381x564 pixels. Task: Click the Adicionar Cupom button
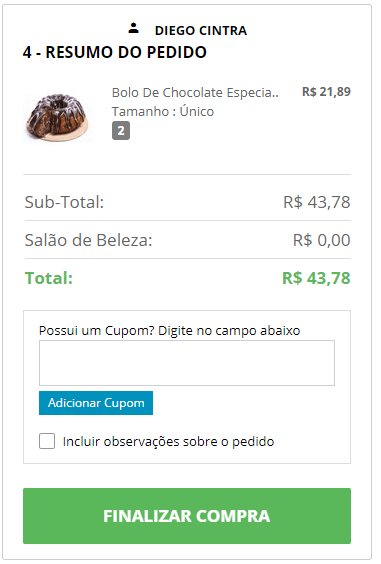tap(96, 403)
